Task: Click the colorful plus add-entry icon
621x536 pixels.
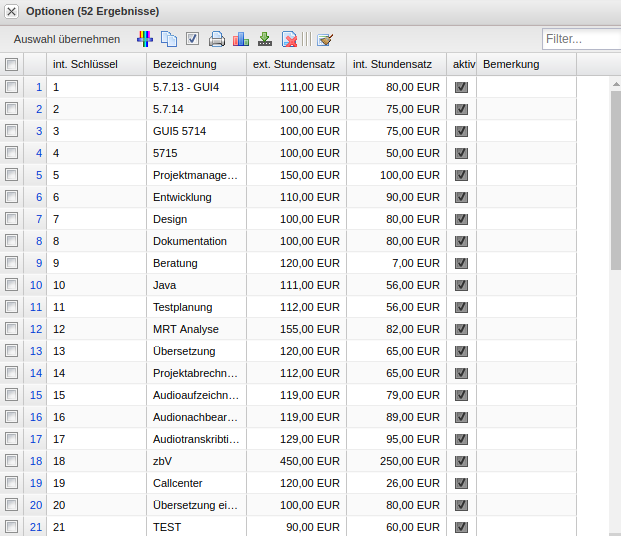Action: tap(145, 40)
